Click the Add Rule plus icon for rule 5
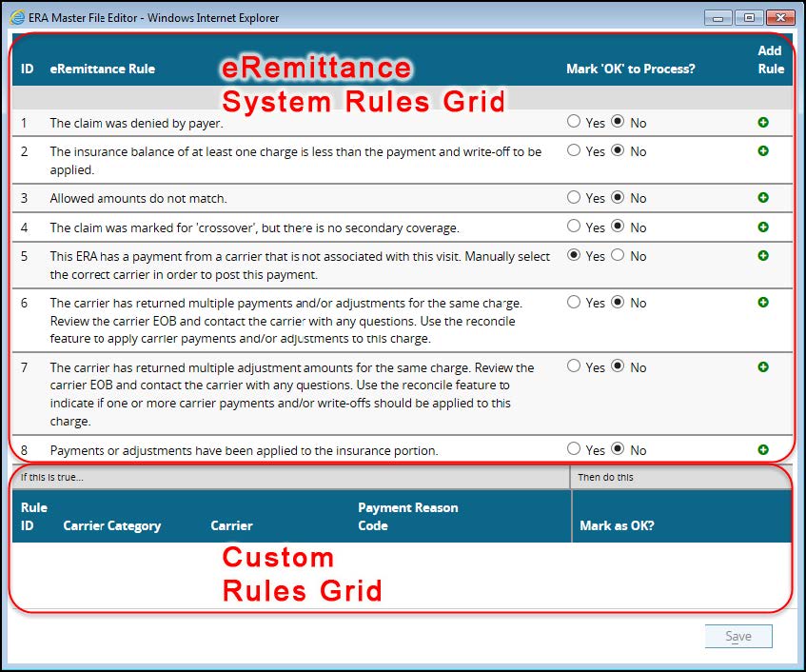Image resolution: width=806 pixels, height=672 pixels. pos(763,256)
